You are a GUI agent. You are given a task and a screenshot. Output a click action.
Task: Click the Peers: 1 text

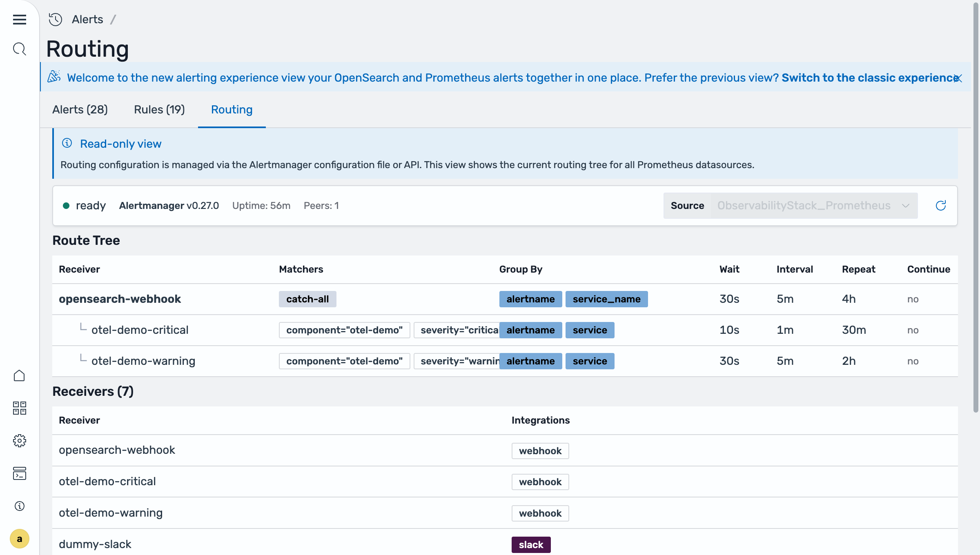click(321, 206)
